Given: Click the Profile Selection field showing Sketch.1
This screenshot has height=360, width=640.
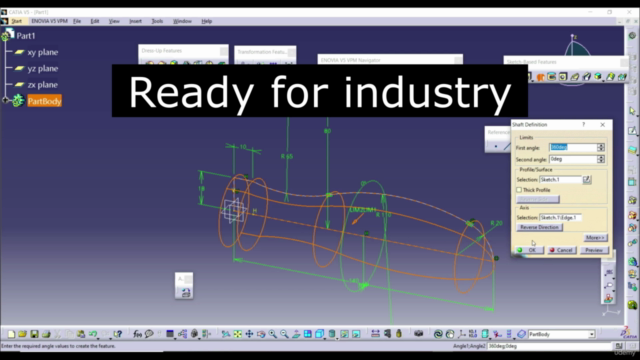Looking at the screenshot, I should (560, 180).
